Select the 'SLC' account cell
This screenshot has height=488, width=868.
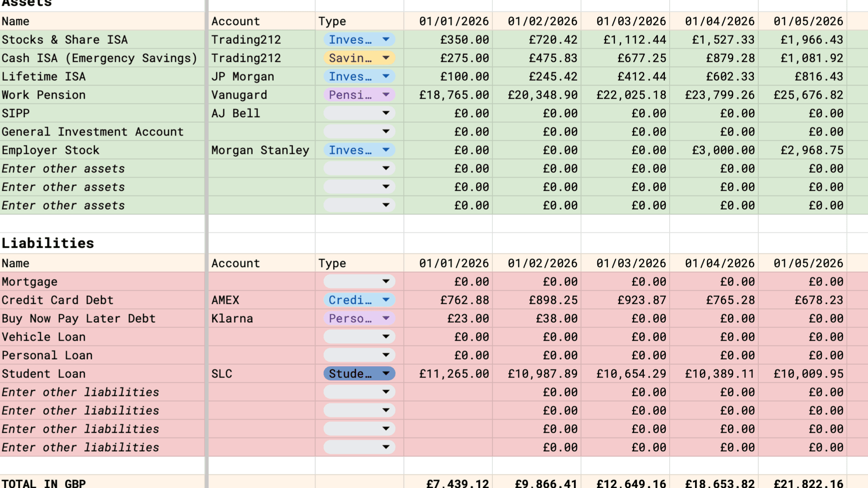point(262,374)
